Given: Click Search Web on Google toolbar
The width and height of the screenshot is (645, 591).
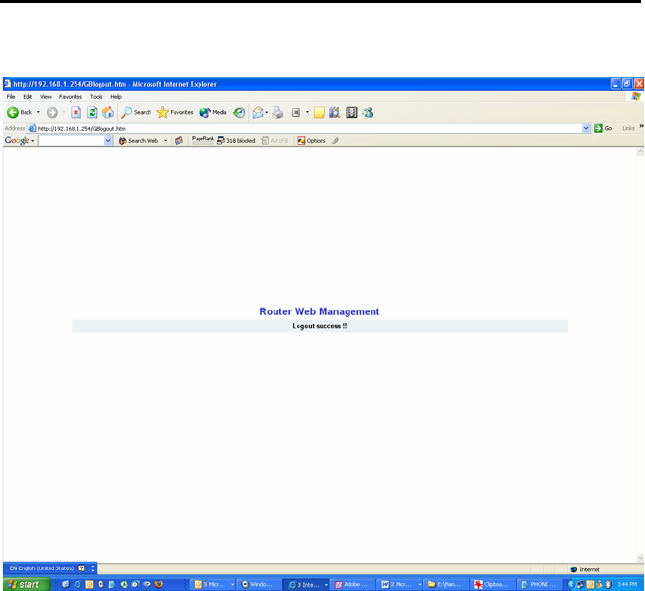Looking at the screenshot, I should (x=138, y=141).
